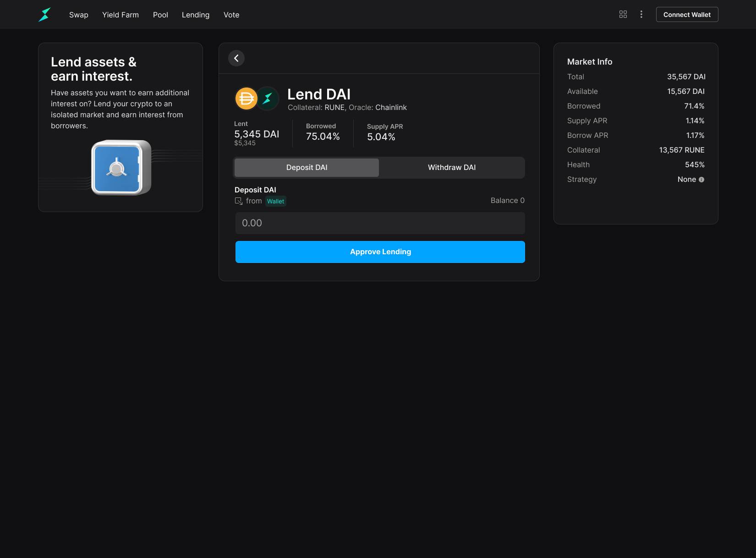Open the Swap page
Screen dimensions: 756x558
[x=79, y=15]
